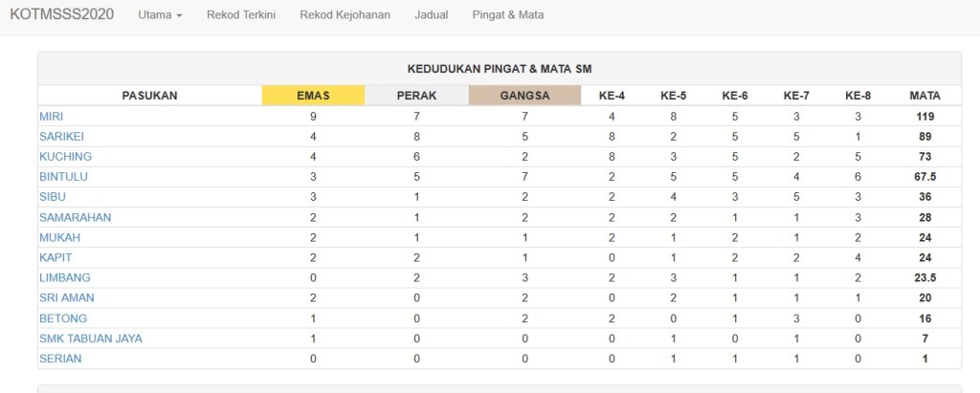Screen dimensions: 980x393
Task: View the LIMBANG team page
Action: tap(62, 277)
